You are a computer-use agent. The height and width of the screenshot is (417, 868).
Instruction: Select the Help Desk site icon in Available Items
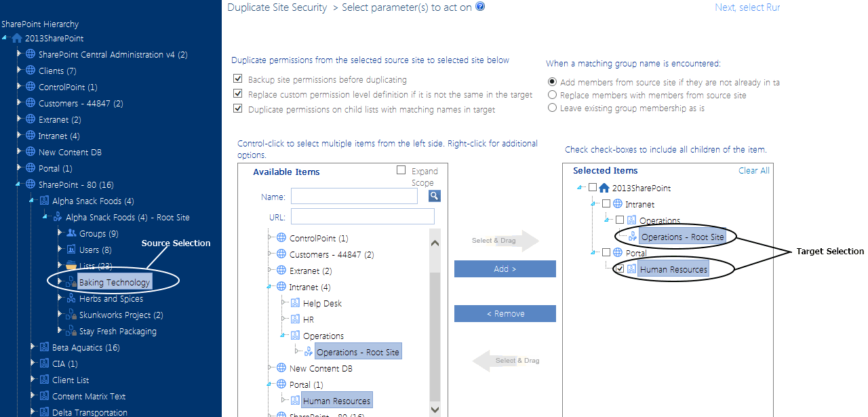click(294, 303)
